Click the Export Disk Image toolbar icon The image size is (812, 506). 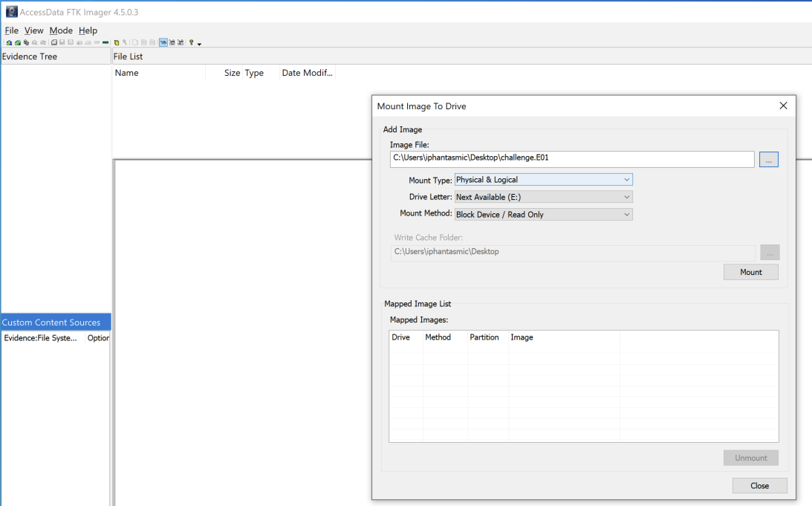click(x=62, y=42)
